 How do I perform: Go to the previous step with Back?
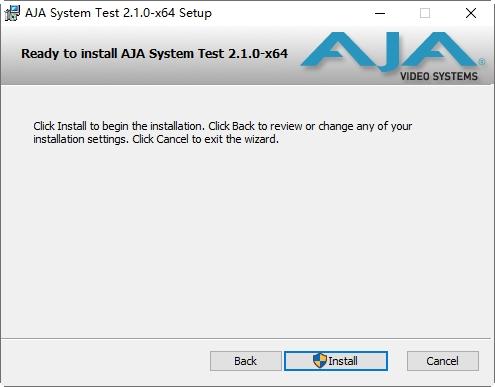click(x=246, y=361)
